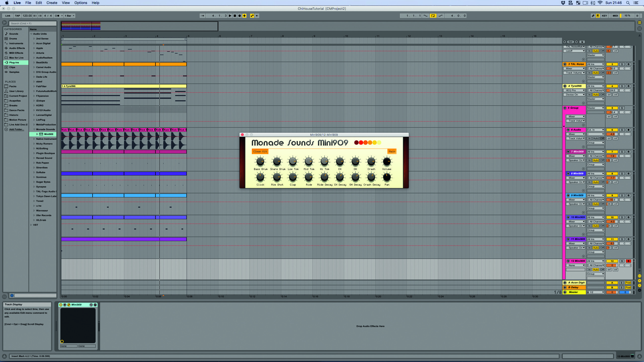Expand the VST folder
644x362 pixels.
click(x=31, y=225)
